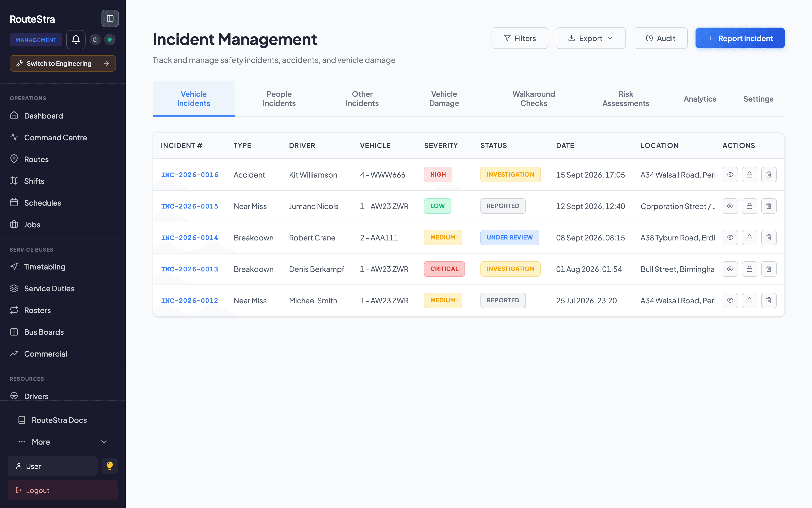Screen dimensions: 812x508
Task: Click the Logout button
Action: tap(63, 490)
